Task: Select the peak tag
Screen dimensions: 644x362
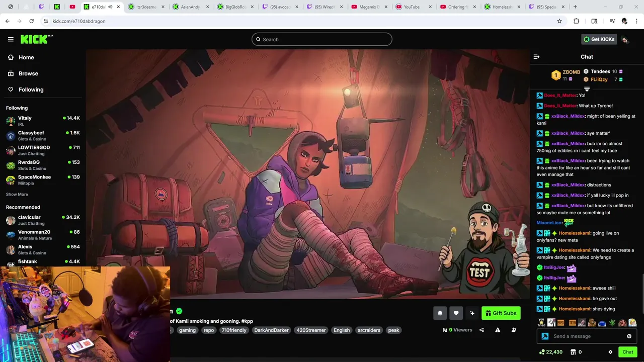Action: pyautogui.click(x=393, y=330)
